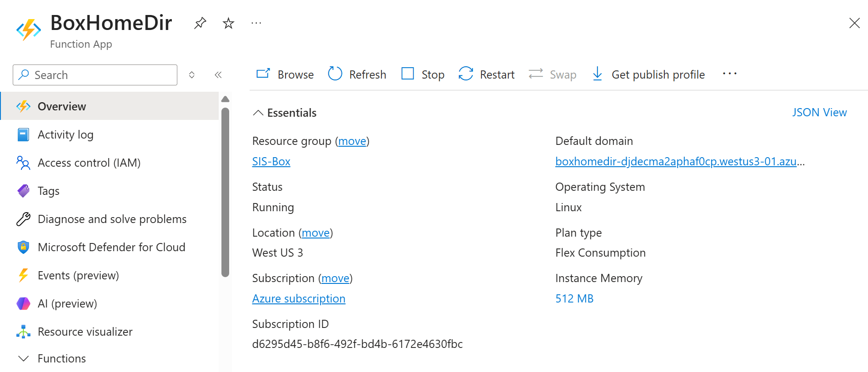Click the purple Tags icon
This screenshot has width=868, height=372.
point(24,191)
